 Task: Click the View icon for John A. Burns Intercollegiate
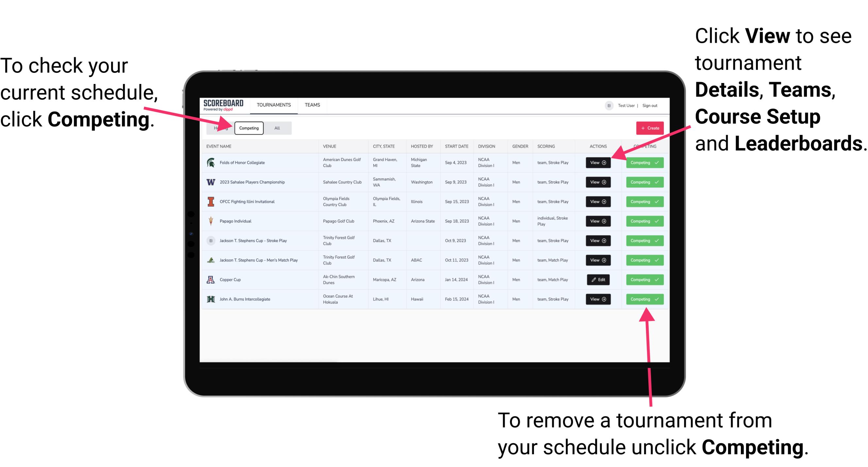tap(597, 299)
